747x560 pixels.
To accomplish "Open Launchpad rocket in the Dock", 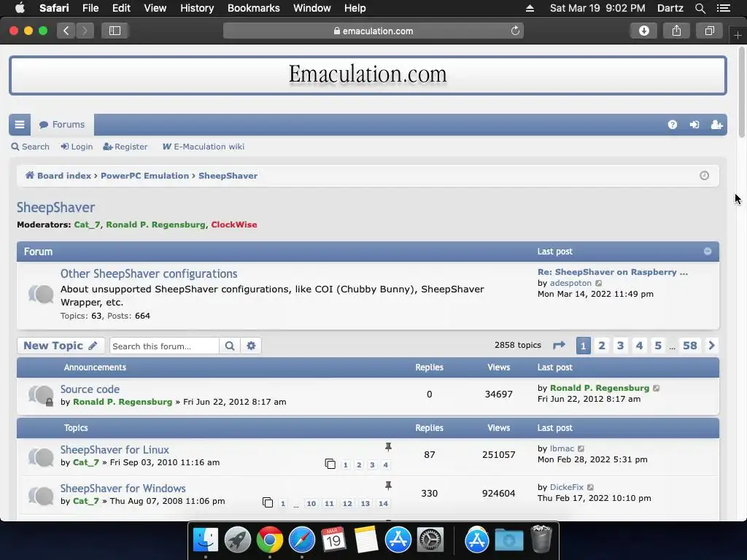I will pos(238,540).
